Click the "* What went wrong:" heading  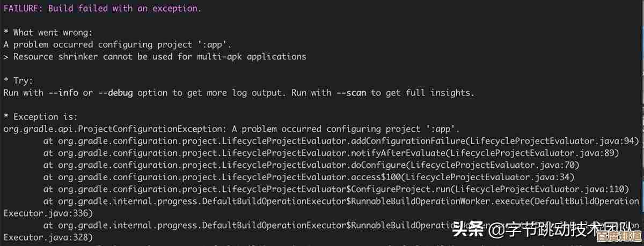48,32
